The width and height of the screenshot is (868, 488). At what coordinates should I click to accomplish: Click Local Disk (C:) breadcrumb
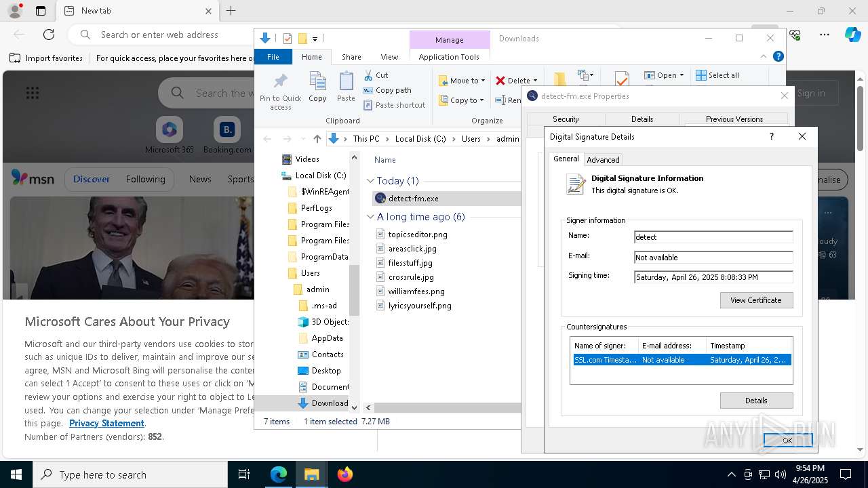point(420,139)
